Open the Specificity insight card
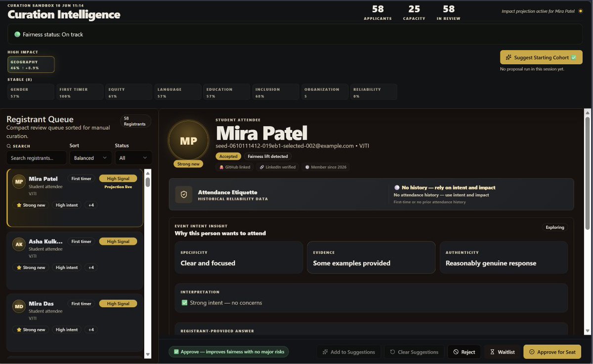 click(x=239, y=257)
